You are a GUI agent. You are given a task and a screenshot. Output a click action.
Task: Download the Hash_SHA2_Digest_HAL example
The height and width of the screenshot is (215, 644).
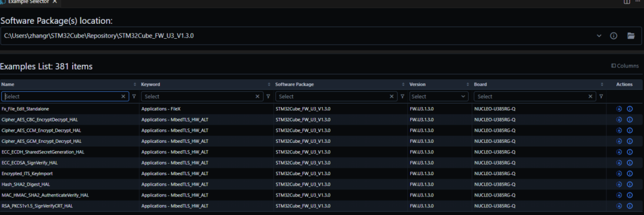619,184
